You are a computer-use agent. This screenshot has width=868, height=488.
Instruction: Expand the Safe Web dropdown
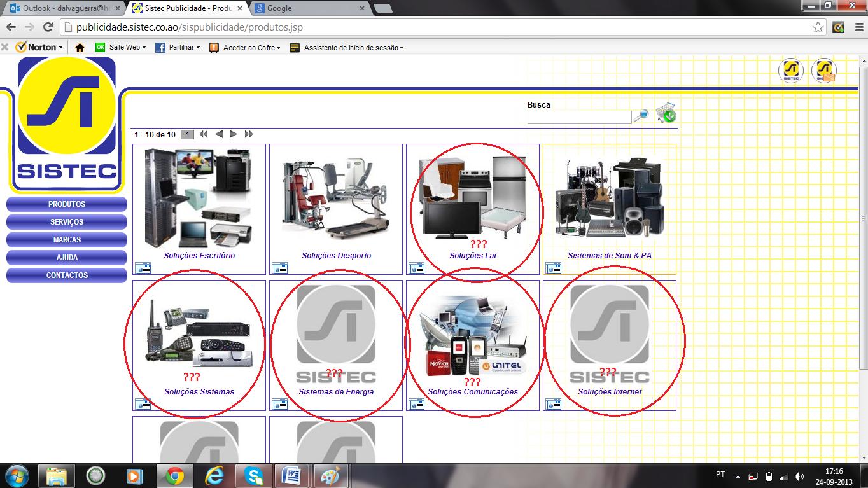[120, 48]
